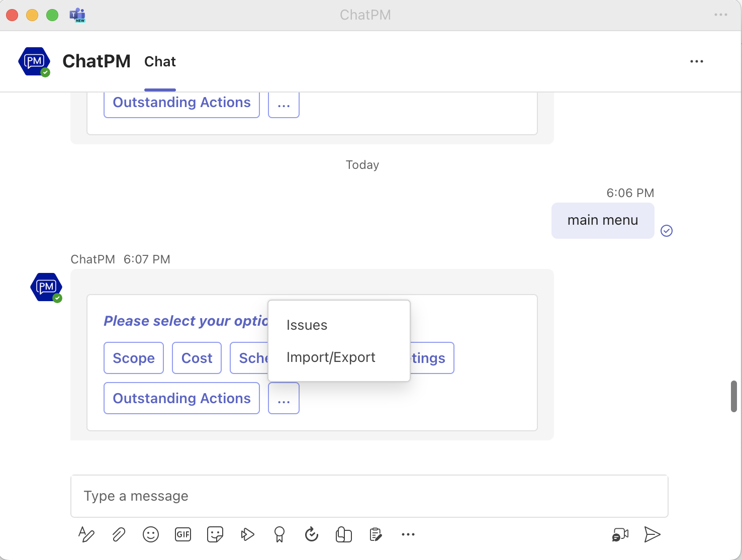Click the Today date separator

coord(362,165)
